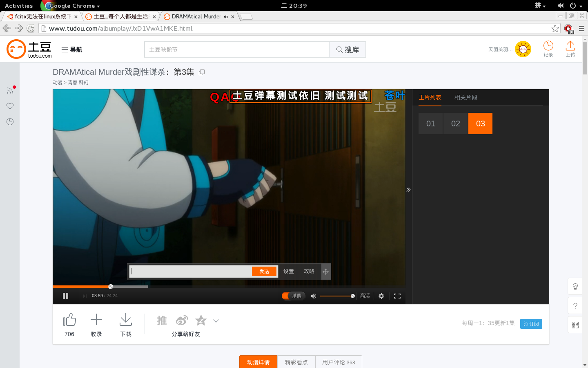The width and height of the screenshot is (588, 368).
Task: Open danmaku 设置 options
Action: pyautogui.click(x=289, y=271)
